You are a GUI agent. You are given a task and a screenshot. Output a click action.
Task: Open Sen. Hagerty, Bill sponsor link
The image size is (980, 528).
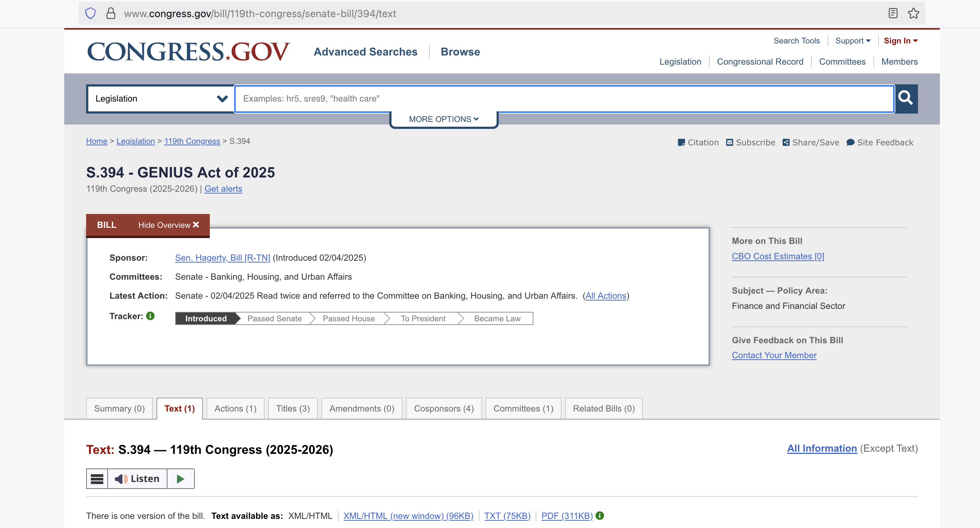(222, 258)
